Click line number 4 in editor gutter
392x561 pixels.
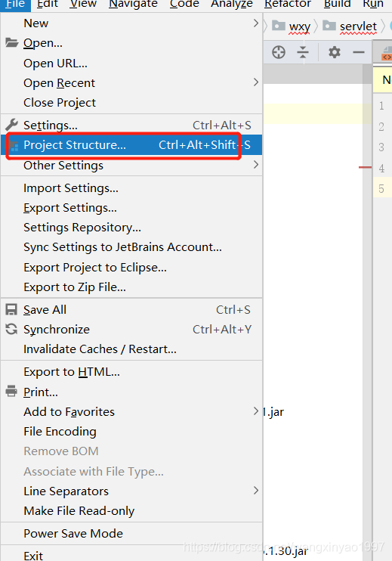tap(381, 168)
